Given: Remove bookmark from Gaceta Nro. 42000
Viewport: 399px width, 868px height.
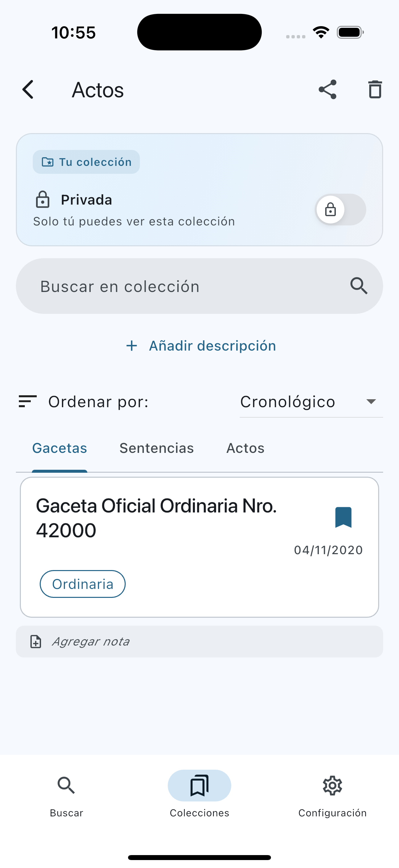Looking at the screenshot, I should 343,517.
